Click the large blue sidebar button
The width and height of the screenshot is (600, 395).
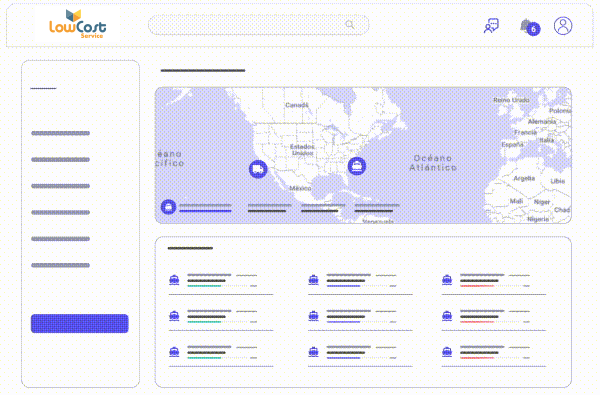click(x=80, y=323)
